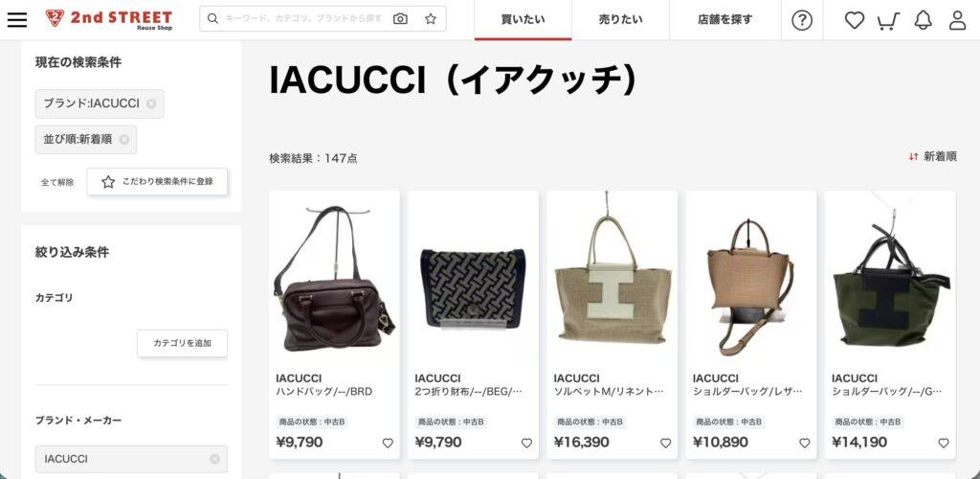Remove the ブランド:IACUCCI filter chip
This screenshot has height=479, width=980.
(151, 103)
